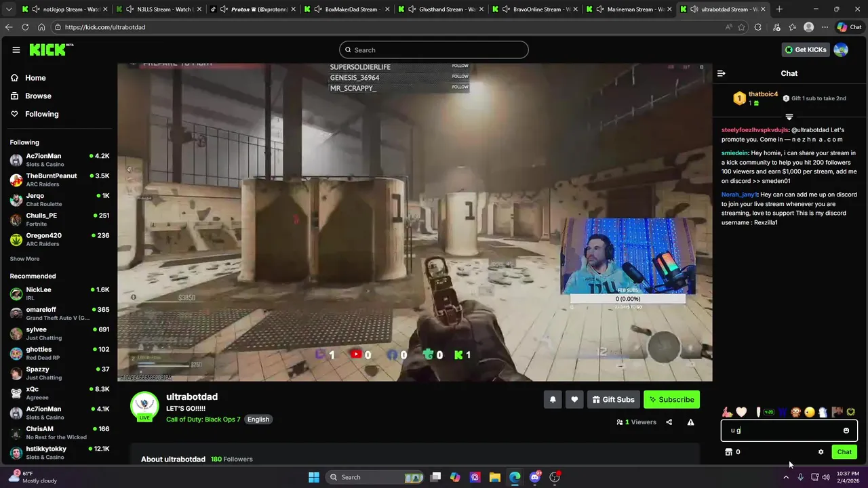Expand the gift leaderboard chevron
The image size is (868, 488).
pyautogui.click(x=789, y=117)
